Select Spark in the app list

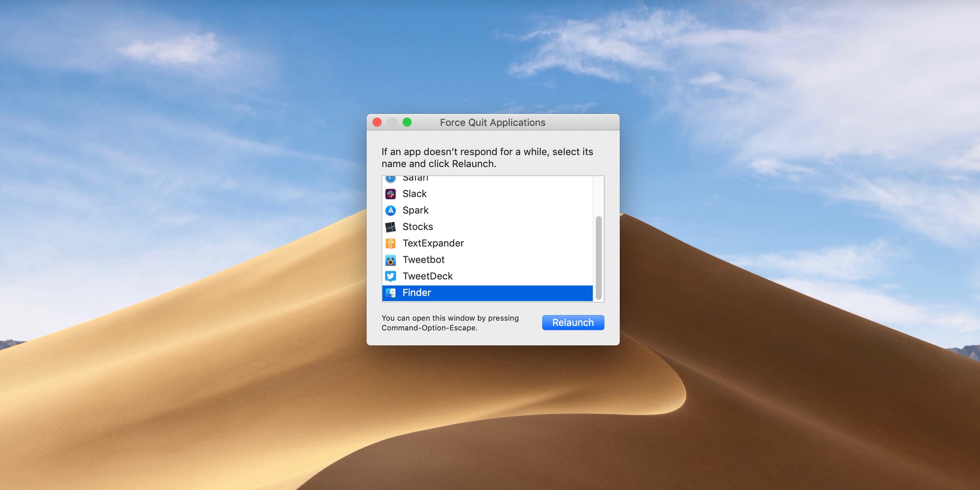pyautogui.click(x=415, y=211)
